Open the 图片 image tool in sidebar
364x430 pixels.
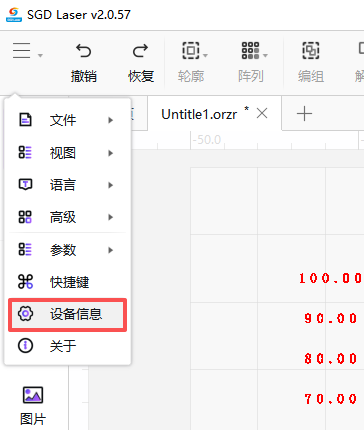point(33,405)
